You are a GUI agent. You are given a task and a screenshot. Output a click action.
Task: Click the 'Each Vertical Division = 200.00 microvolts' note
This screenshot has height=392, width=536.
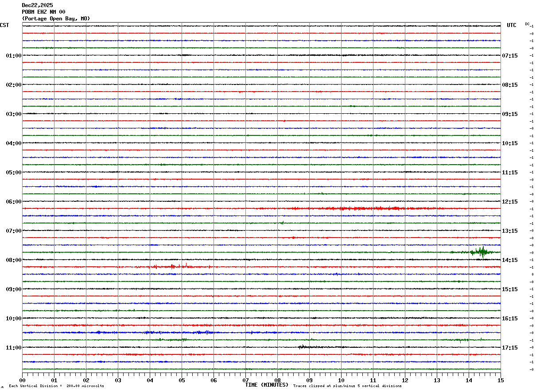coord(56,386)
